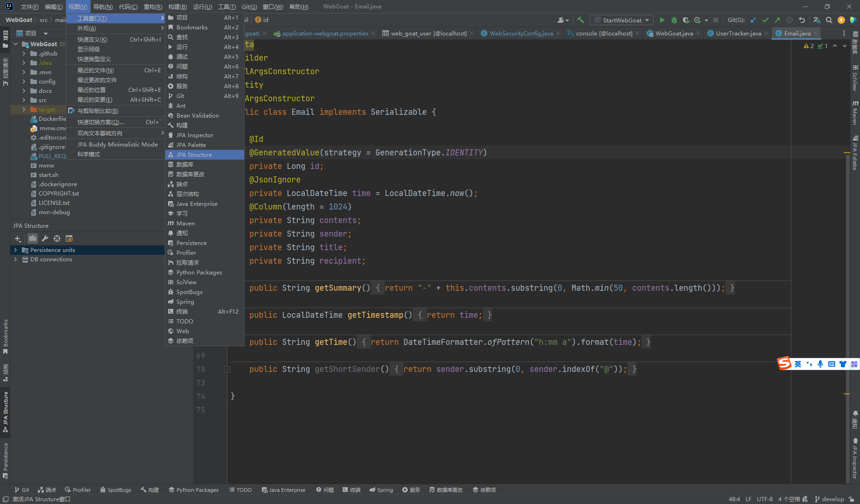Select JPA Structure in tool windows submenu
This screenshot has width=860, height=504.
[204, 154]
